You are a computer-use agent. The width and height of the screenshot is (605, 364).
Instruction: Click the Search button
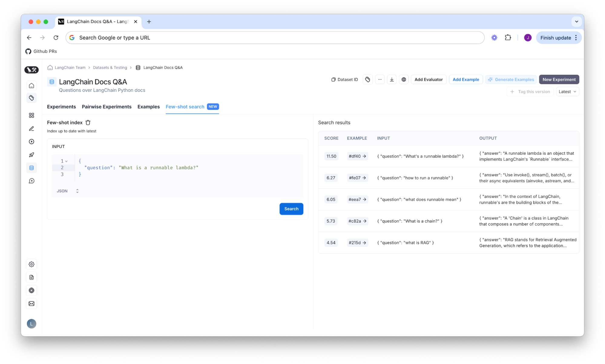click(x=291, y=209)
